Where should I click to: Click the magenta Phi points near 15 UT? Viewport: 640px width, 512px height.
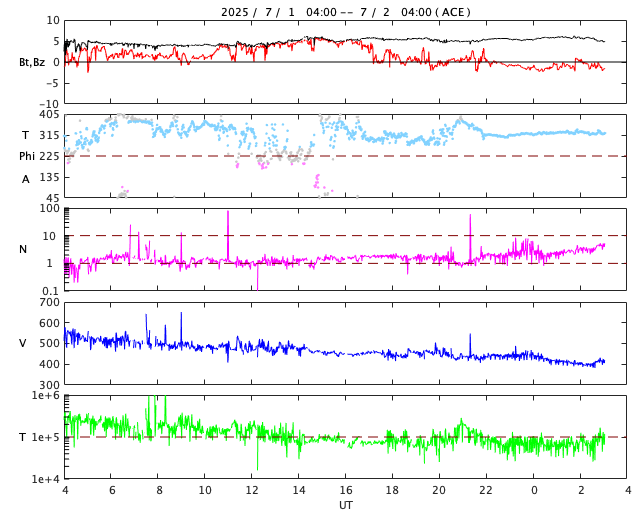[x=317, y=180]
